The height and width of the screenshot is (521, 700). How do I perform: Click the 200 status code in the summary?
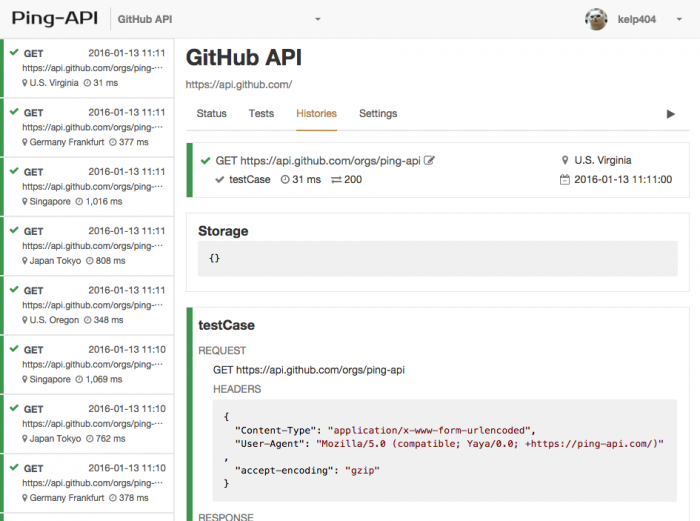[353, 179]
